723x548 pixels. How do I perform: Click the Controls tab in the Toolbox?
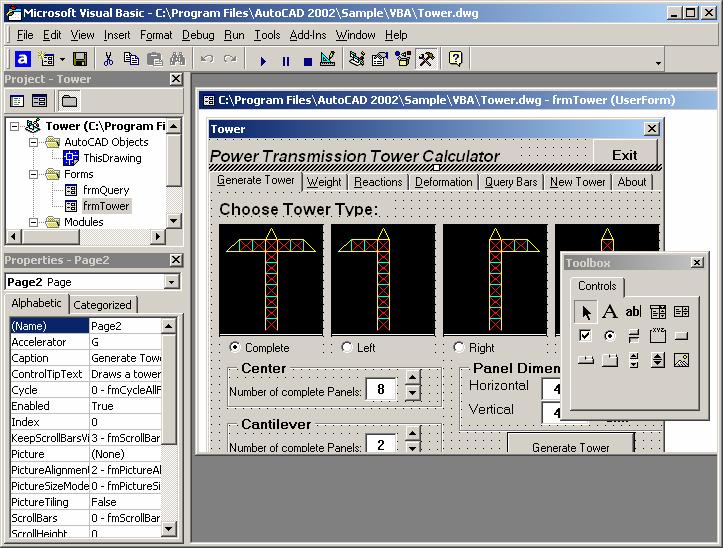pyautogui.click(x=597, y=286)
